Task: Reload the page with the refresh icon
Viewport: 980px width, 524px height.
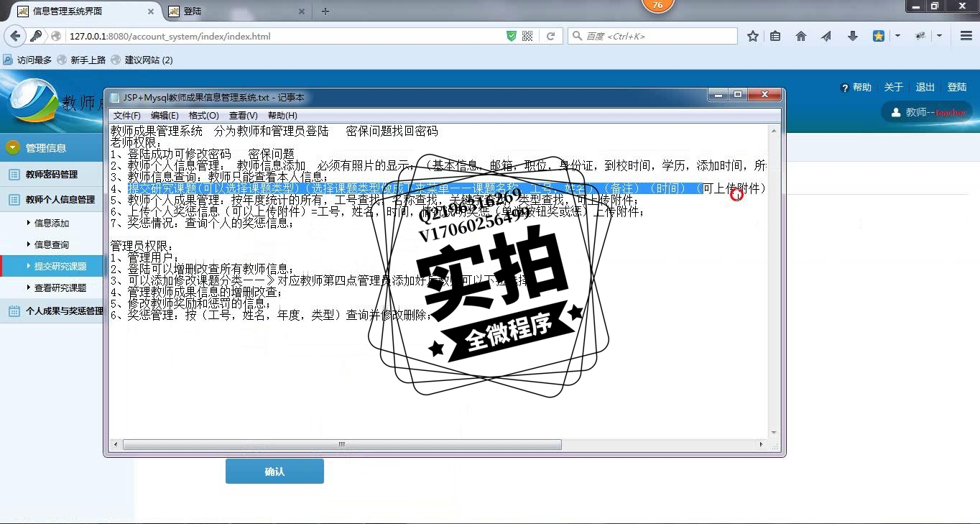Action: [x=551, y=36]
